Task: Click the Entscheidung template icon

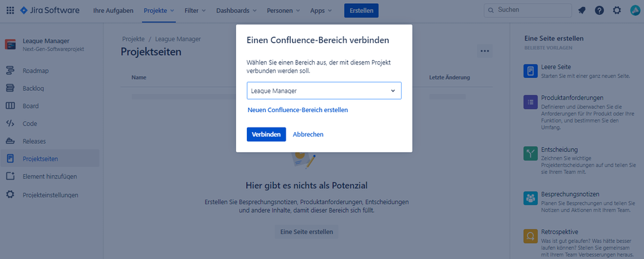Action: tap(531, 153)
